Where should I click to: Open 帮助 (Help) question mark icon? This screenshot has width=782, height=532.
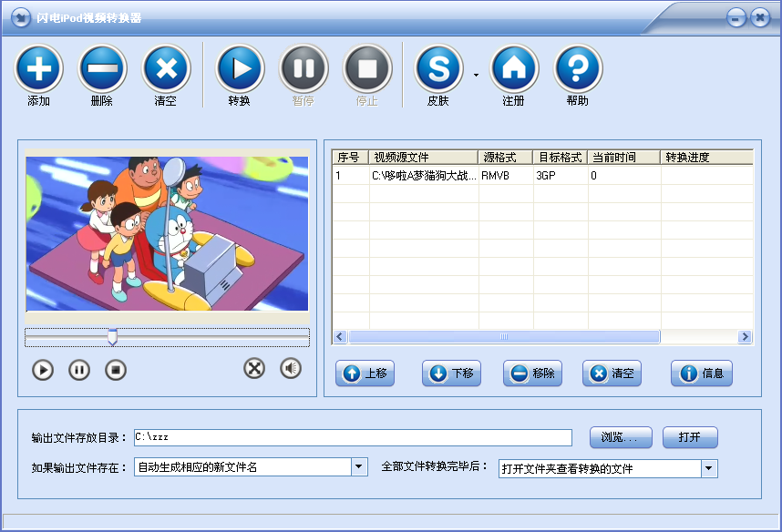pos(578,69)
